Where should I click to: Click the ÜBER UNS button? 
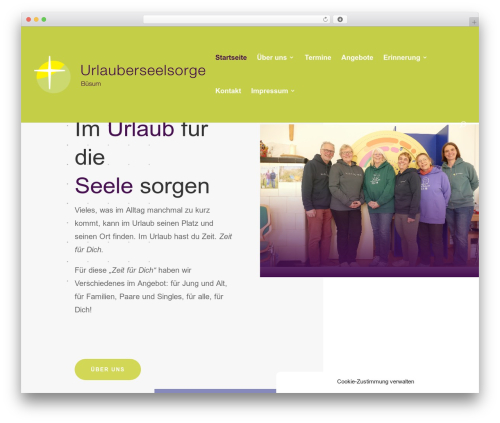(108, 369)
